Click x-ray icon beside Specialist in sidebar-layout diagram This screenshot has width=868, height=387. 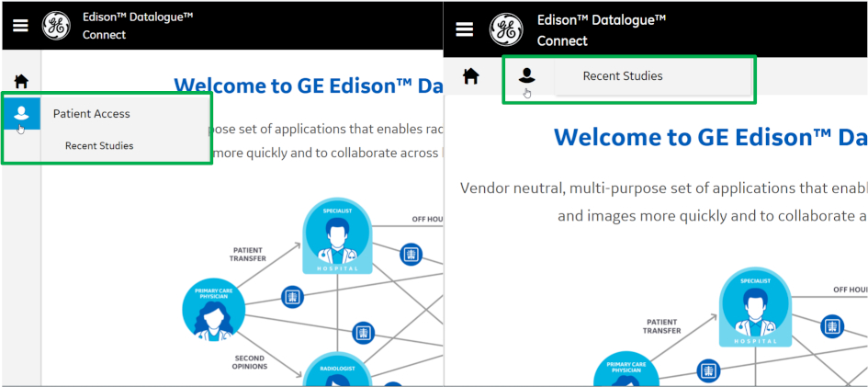411,254
